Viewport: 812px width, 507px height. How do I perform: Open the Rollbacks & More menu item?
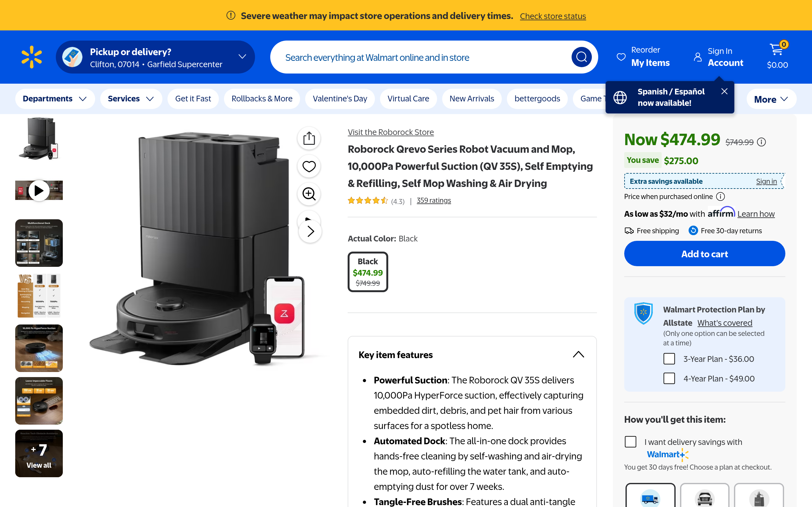(x=262, y=99)
